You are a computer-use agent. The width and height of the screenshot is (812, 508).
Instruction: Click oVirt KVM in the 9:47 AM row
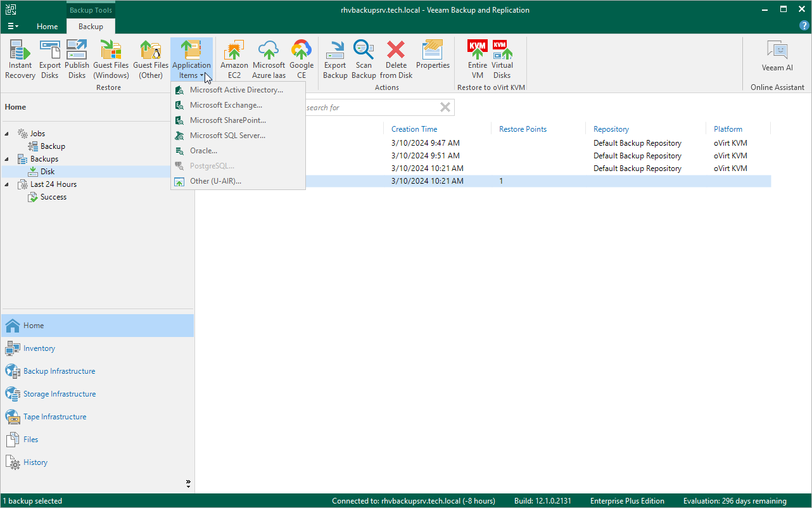pyautogui.click(x=730, y=143)
